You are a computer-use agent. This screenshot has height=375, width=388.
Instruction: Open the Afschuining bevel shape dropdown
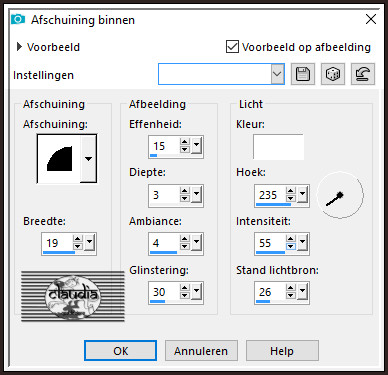[88, 159]
